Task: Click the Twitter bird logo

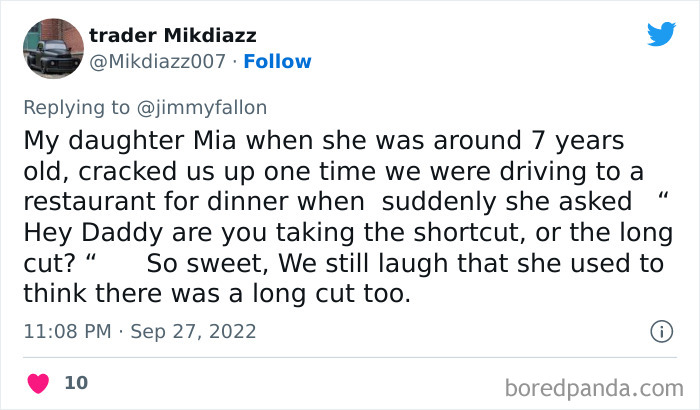Action: click(x=661, y=35)
